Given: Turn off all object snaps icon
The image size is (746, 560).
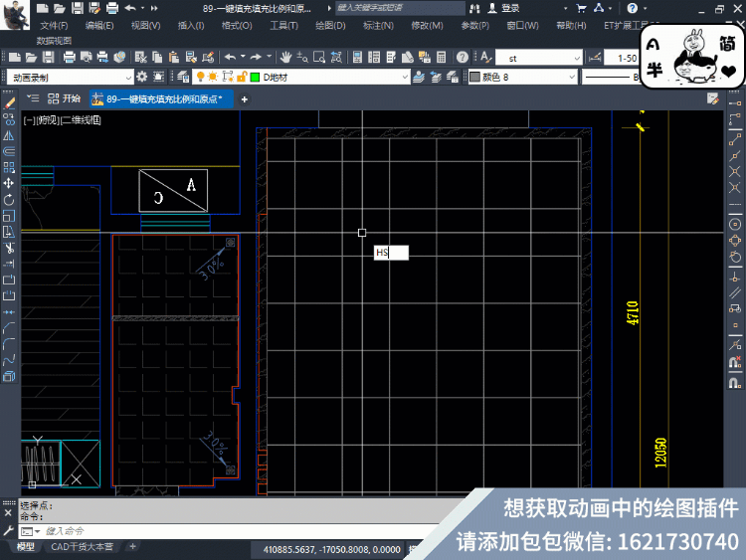Looking at the screenshot, I should tap(735, 362).
